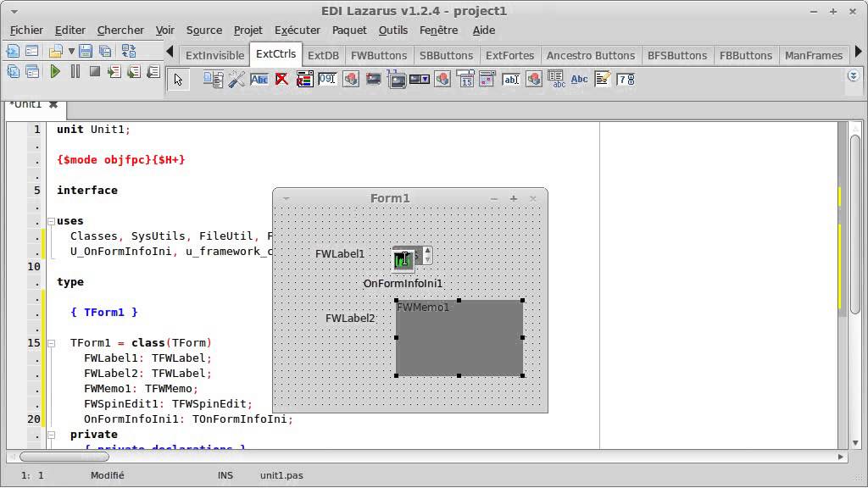This screenshot has width=868, height=488.
Task: Pick the framed Abc label component
Action: click(x=259, y=80)
